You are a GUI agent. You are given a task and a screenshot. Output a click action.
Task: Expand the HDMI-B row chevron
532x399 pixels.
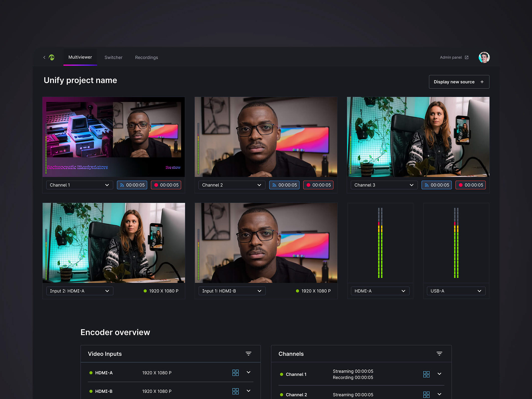248,391
